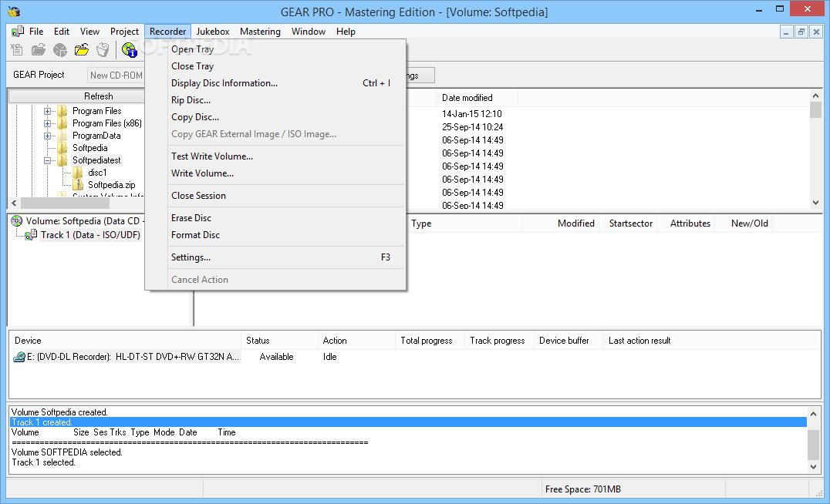This screenshot has width=830, height=504.
Task: Expand the ProgramData tree node
Action: coord(47,136)
